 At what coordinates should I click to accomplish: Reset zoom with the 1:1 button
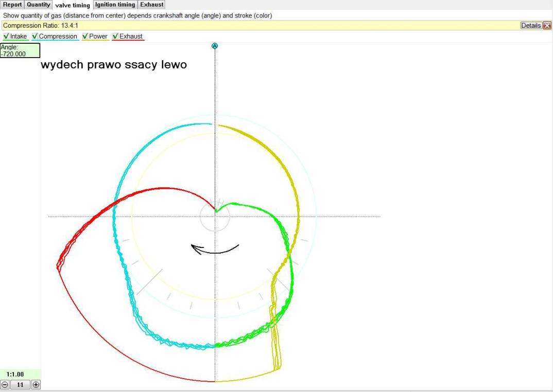pos(20,384)
